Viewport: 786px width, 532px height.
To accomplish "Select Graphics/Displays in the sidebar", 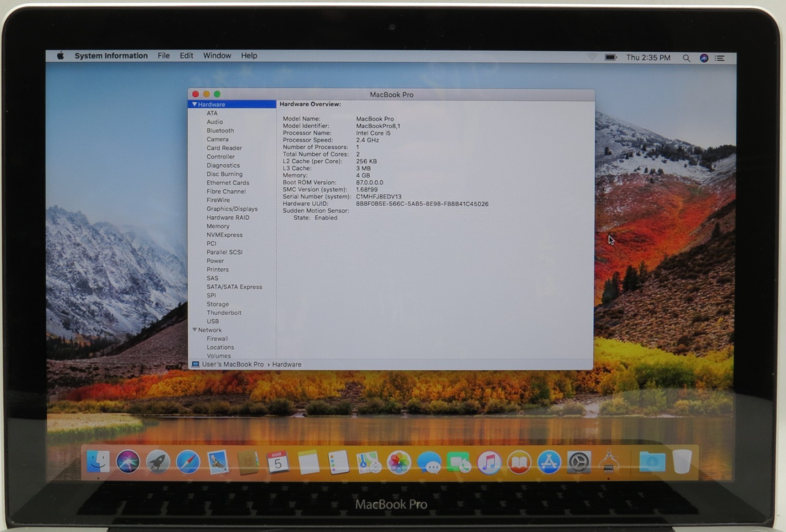I will click(232, 209).
